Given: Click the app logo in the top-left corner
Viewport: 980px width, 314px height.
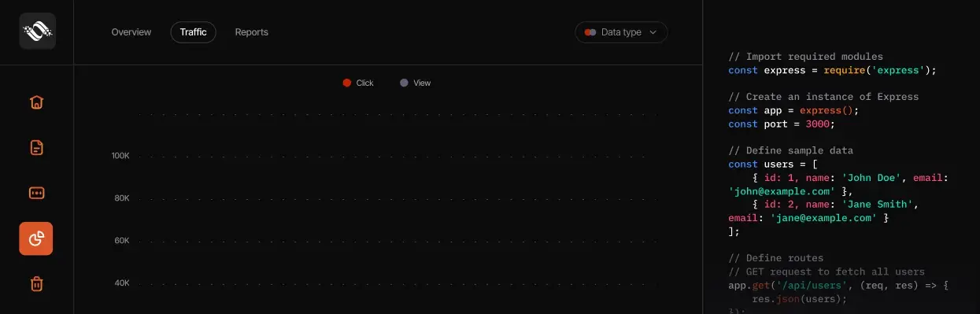Looking at the screenshot, I should tap(37, 31).
